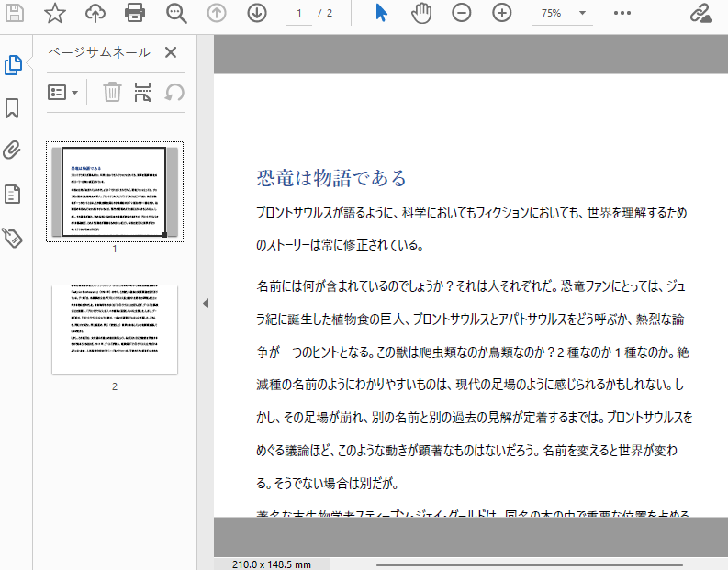Go to previous page up arrow
Image resolution: width=728 pixels, height=570 pixels.
[217, 13]
